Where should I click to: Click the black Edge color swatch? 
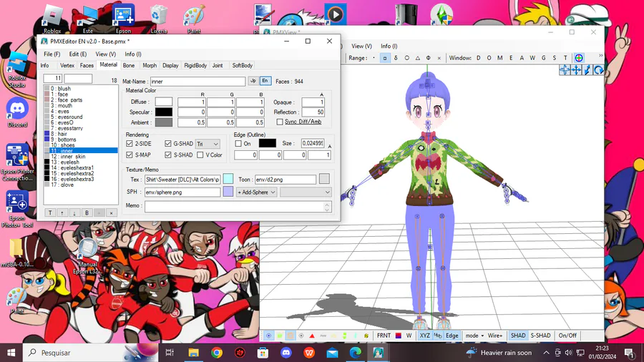(x=268, y=143)
